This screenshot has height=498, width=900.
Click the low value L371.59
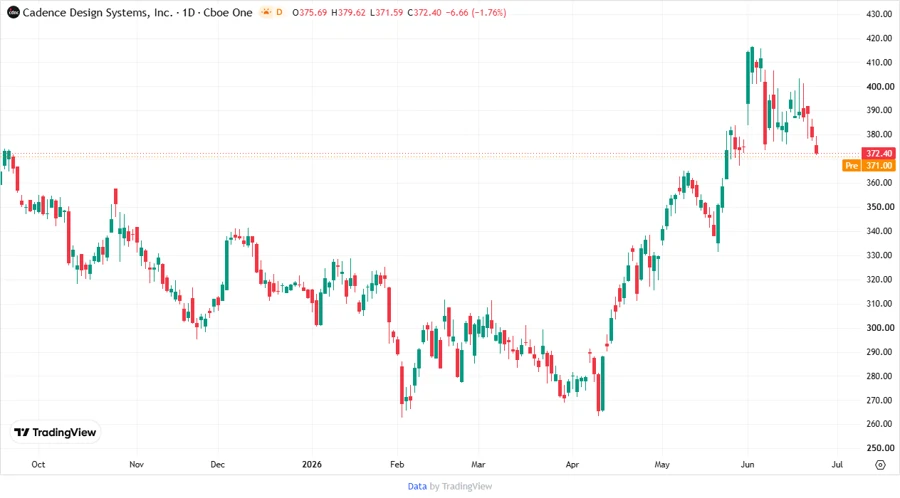pyautogui.click(x=386, y=12)
